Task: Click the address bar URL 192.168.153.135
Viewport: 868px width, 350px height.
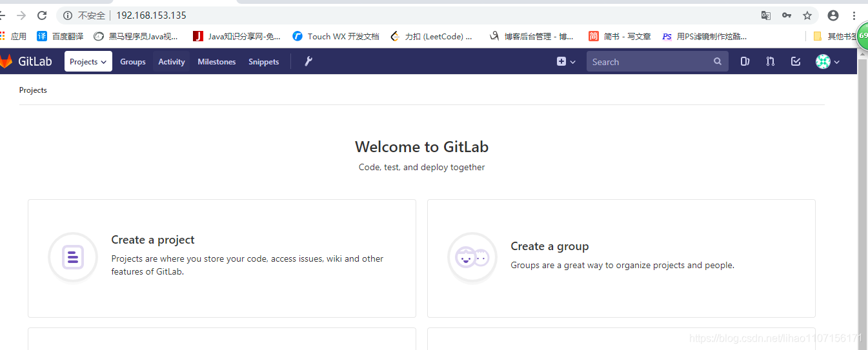Action: pyautogui.click(x=151, y=15)
